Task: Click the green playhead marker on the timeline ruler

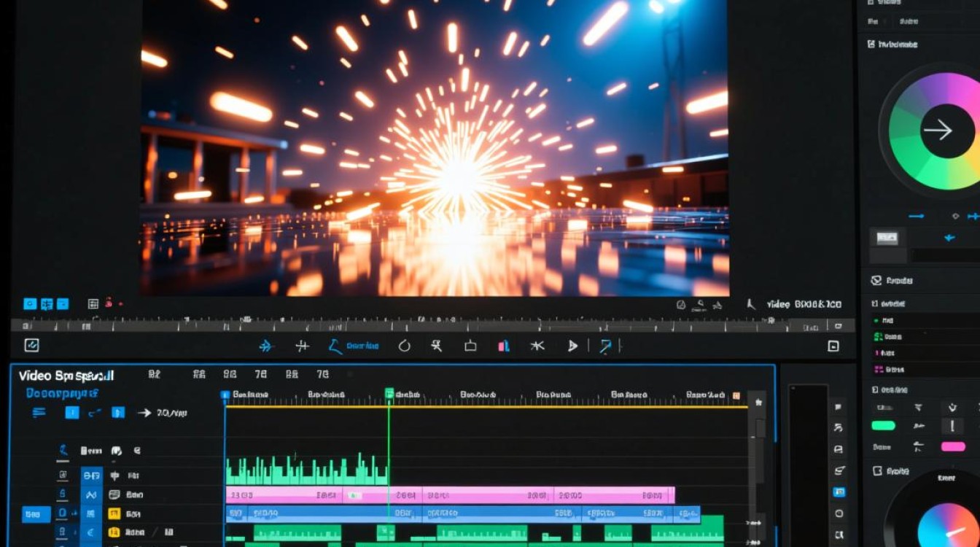Action: pos(389,394)
